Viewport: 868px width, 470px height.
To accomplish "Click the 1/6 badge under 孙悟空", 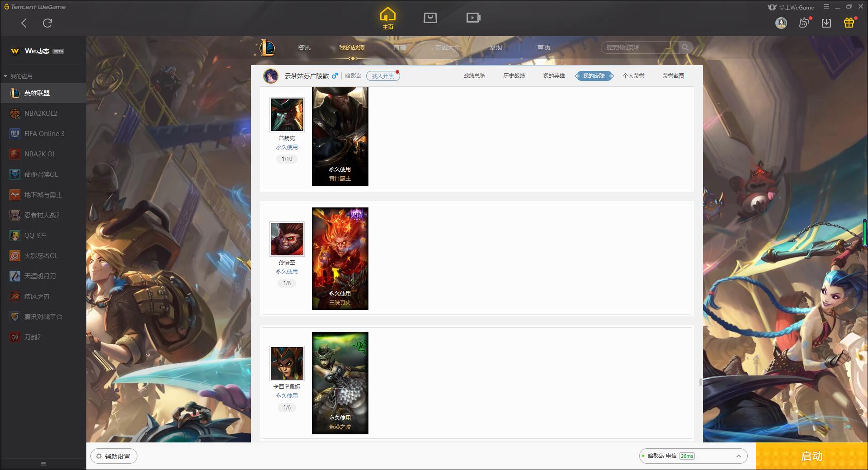I will (x=287, y=283).
